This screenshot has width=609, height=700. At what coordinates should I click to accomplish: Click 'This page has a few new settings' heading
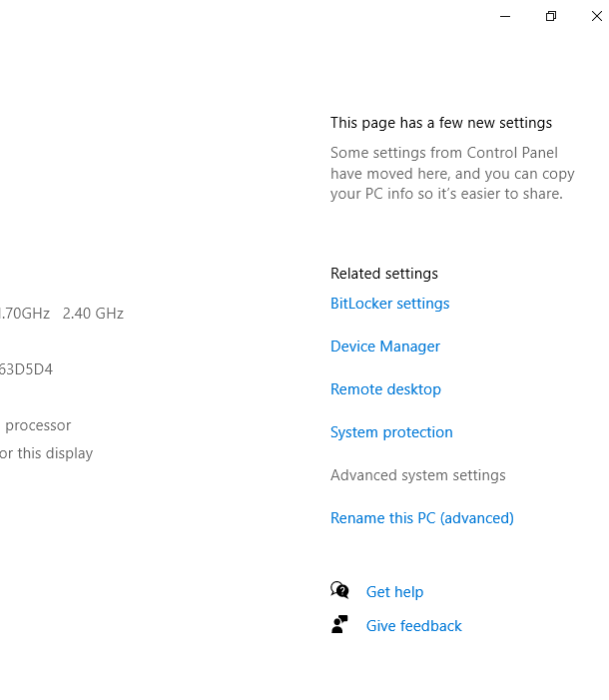441,123
